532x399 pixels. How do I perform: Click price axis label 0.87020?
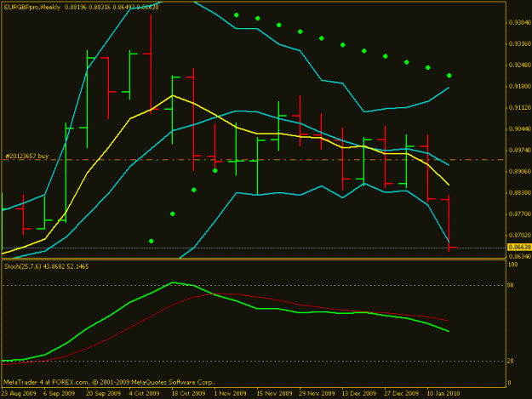tap(519, 236)
